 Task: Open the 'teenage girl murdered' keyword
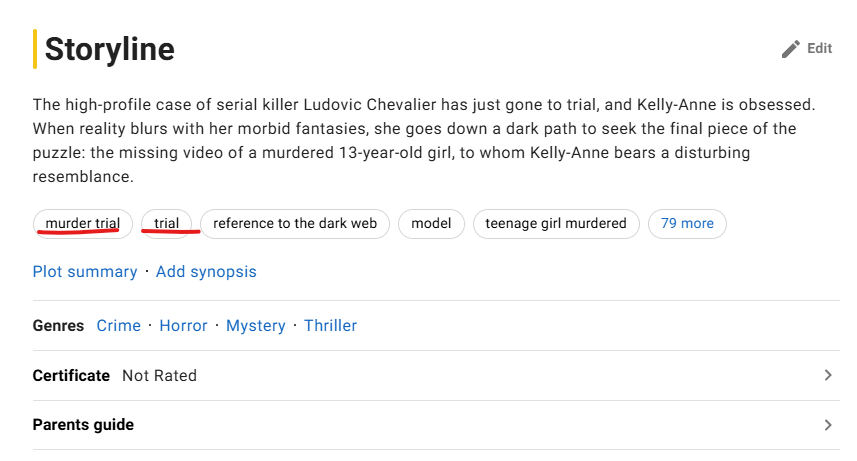click(556, 224)
